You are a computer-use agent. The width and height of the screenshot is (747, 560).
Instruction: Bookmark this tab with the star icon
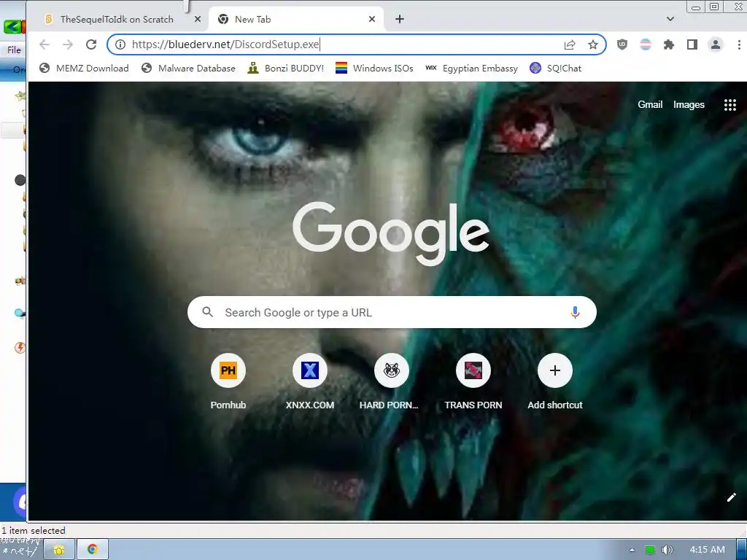click(x=592, y=44)
